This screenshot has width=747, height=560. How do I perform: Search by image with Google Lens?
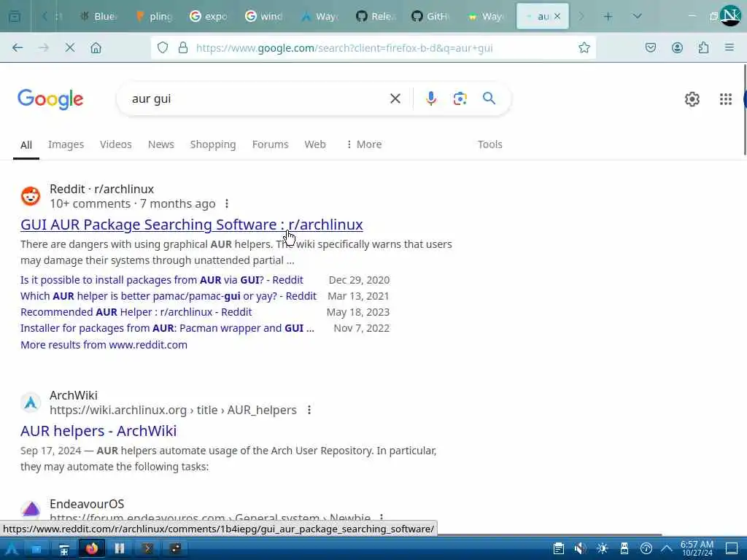(460, 98)
